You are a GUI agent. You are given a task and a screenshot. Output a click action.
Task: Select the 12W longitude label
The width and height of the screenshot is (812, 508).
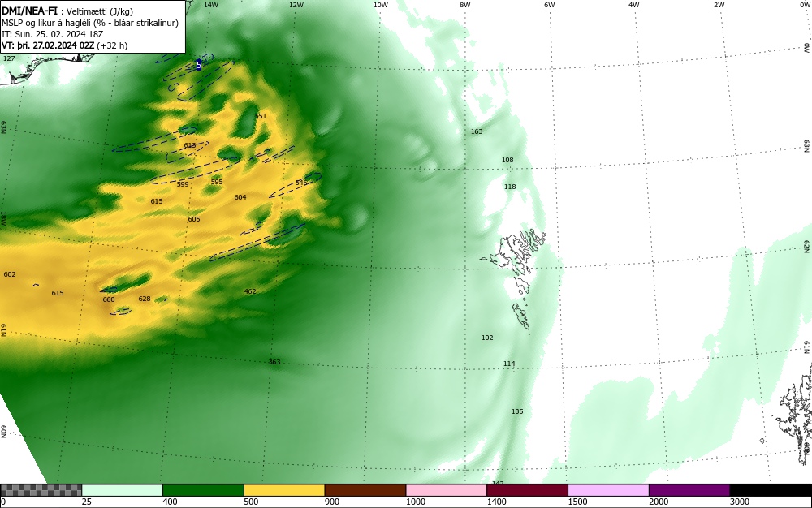[296, 5]
